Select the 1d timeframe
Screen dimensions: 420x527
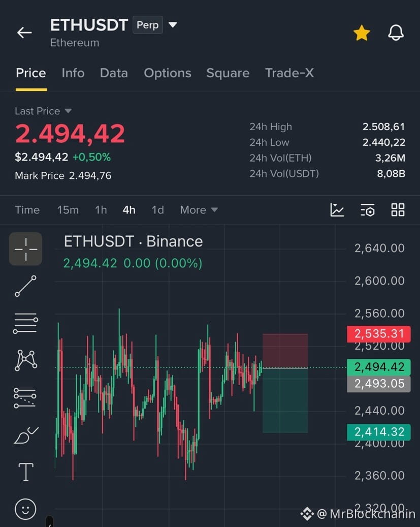pos(157,210)
